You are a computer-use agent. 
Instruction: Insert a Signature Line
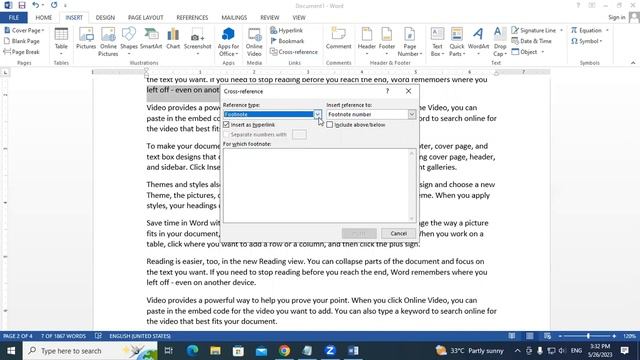pyautogui.click(x=537, y=30)
